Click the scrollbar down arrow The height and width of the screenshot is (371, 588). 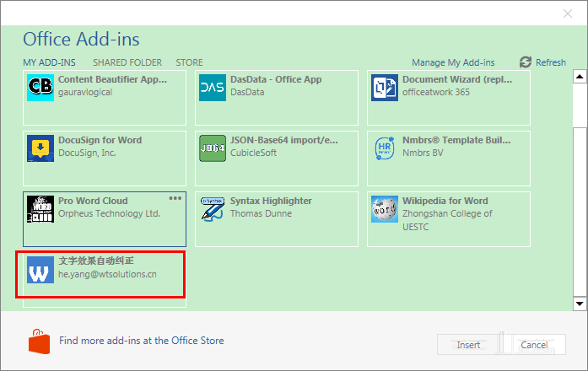coord(580,303)
